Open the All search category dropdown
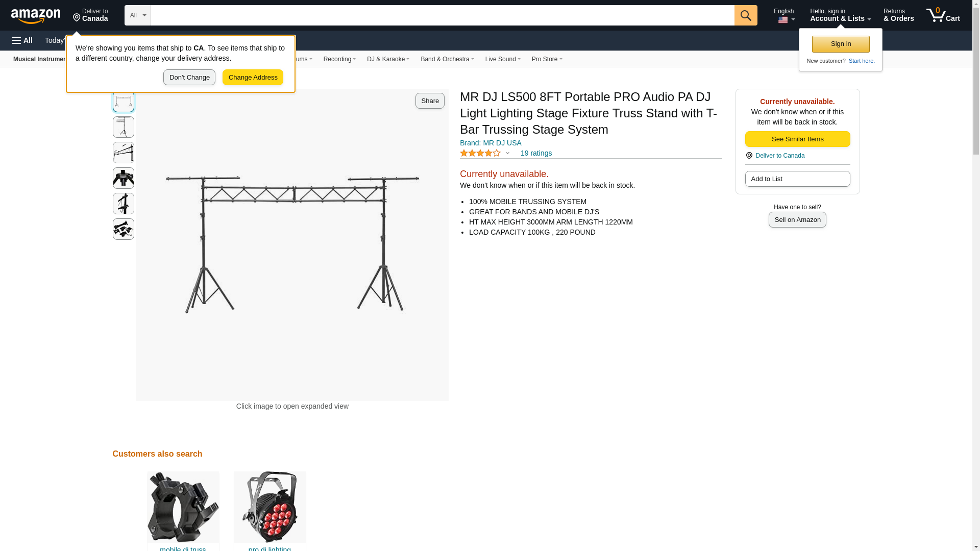Screen dimensions: 980x551 click(138, 15)
